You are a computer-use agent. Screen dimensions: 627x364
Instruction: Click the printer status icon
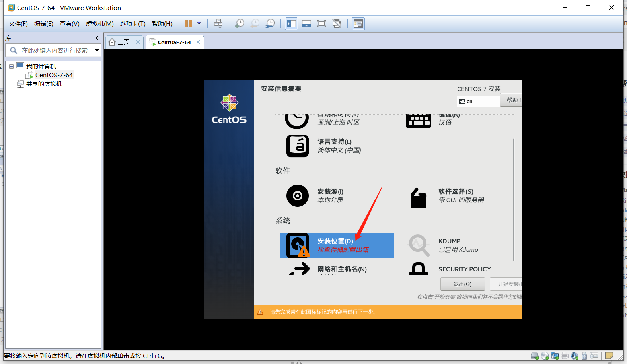click(x=565, y=356)
